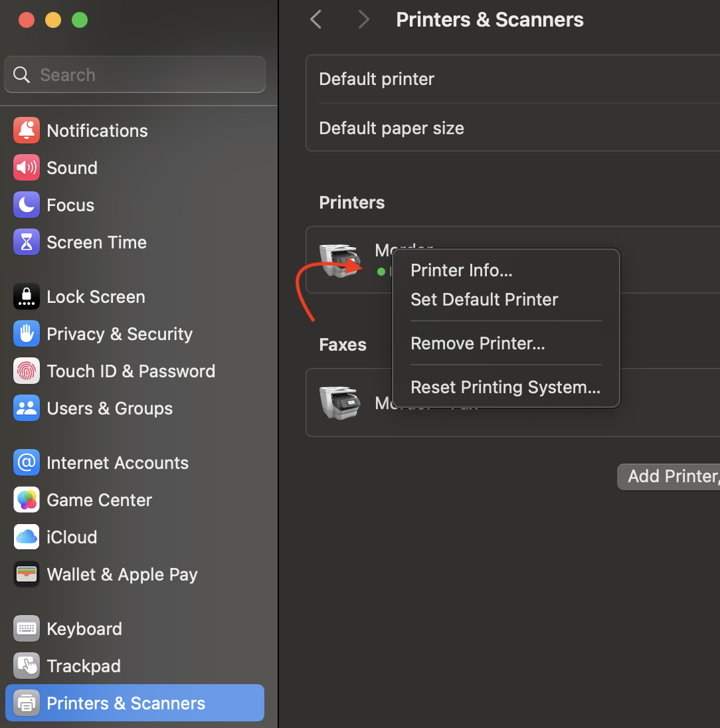Click the Touch ID fingerprint icon
Viewport: 720px width, 728px height.
click(27, 371)
